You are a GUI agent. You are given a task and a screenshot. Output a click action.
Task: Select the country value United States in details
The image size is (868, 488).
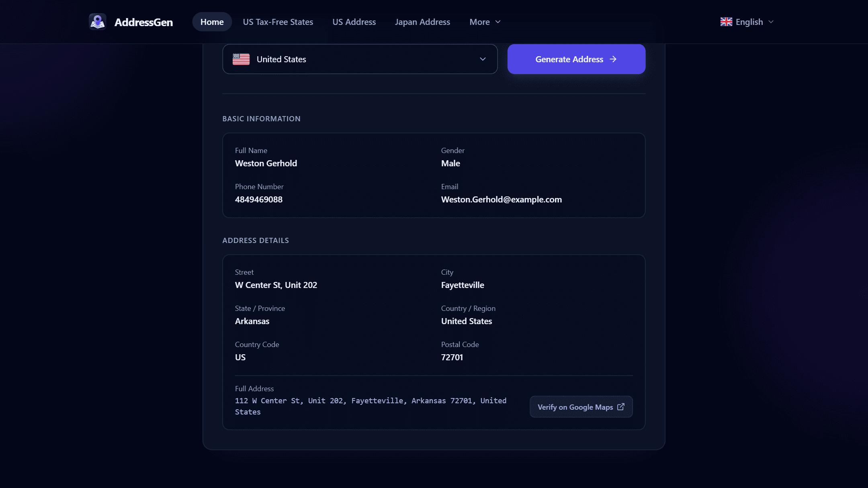coord(467,321)
